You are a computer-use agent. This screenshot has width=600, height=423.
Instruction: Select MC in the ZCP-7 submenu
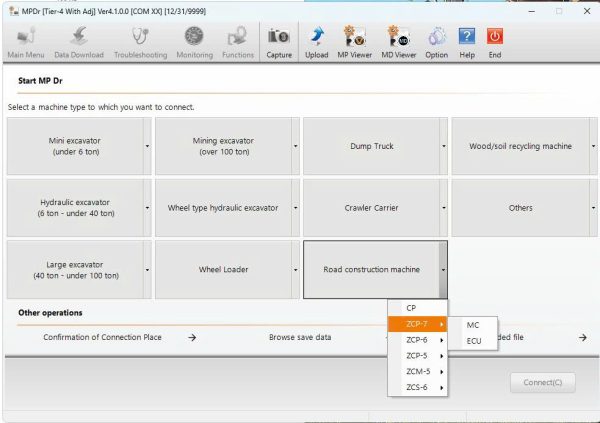coord(473,325)
